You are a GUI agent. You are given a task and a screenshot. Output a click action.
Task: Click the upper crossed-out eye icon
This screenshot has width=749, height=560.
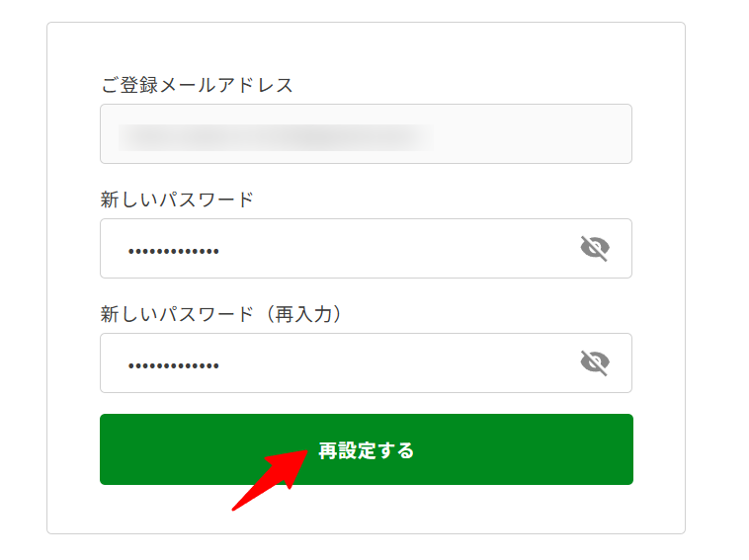pyautogui.click(x=595, y=248)
